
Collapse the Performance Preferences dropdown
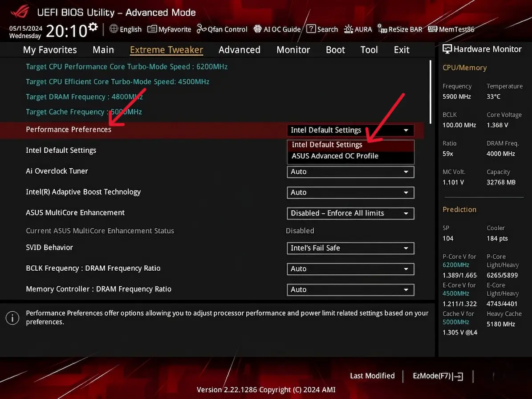coord(350,130)
